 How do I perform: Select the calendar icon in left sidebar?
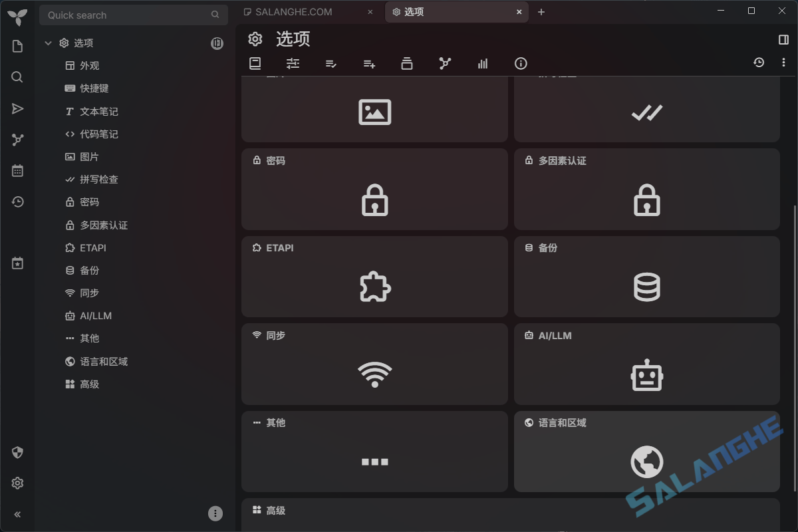pyautogui.click(x=17, y=170)
